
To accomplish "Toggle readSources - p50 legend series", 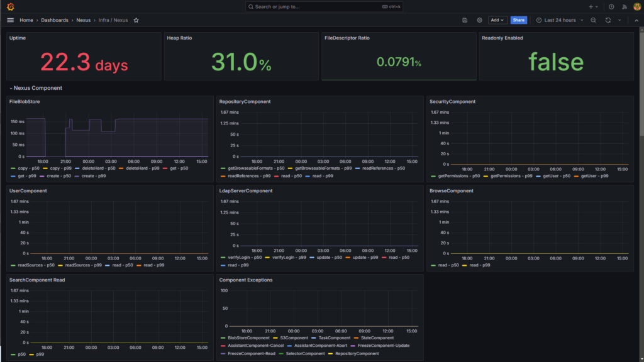I will pyautogui.click(x=36, y=265).
